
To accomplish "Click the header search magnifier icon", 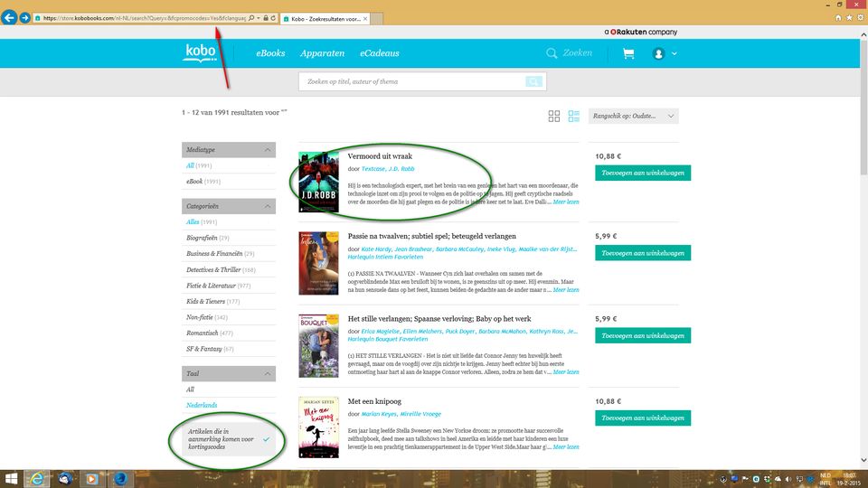I will (x=552, y=53).
